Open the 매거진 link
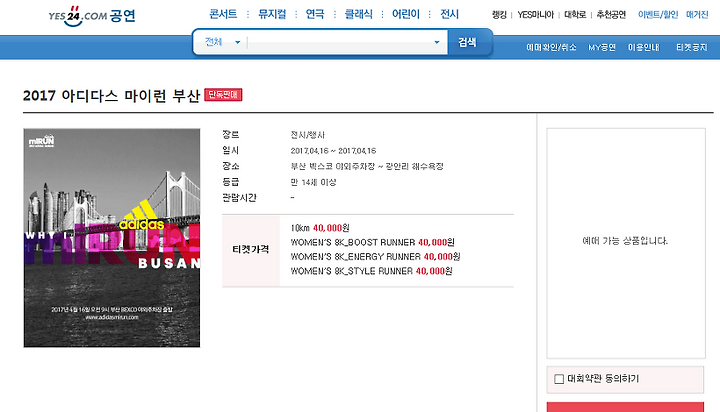 tap(697, 15)
